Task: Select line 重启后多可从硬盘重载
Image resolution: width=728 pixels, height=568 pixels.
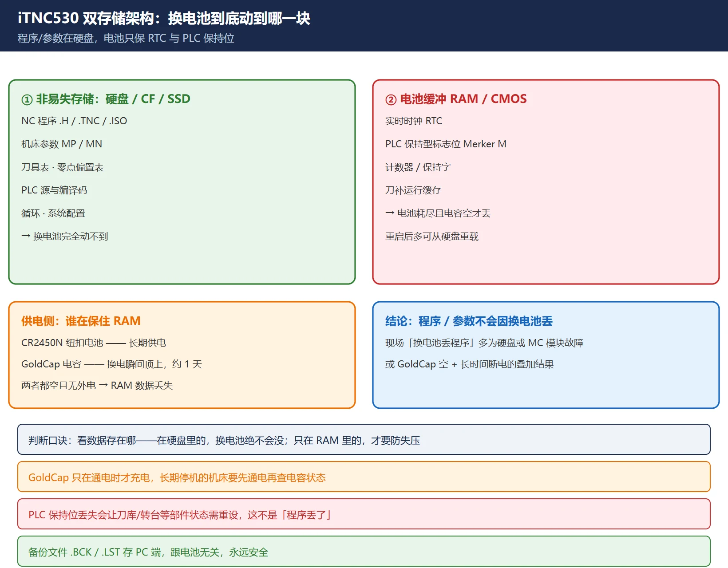Action: pyautogui.click(x=432, y=236)
